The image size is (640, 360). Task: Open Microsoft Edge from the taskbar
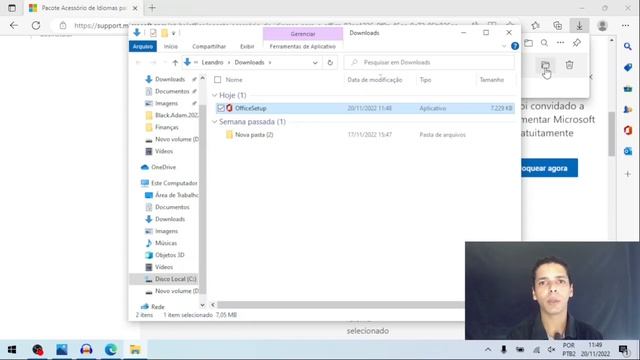(111, 349)
